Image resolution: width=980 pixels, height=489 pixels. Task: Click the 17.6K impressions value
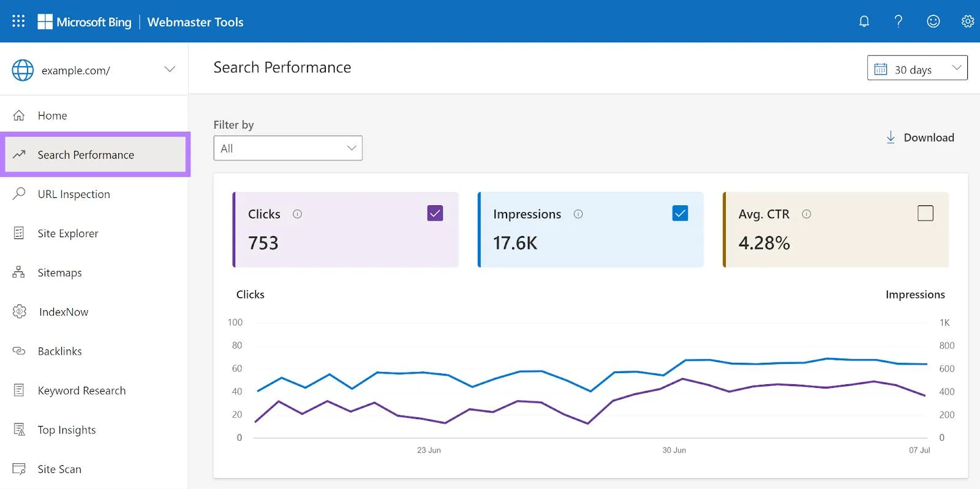pyautogui.click(x=515, y=243)
